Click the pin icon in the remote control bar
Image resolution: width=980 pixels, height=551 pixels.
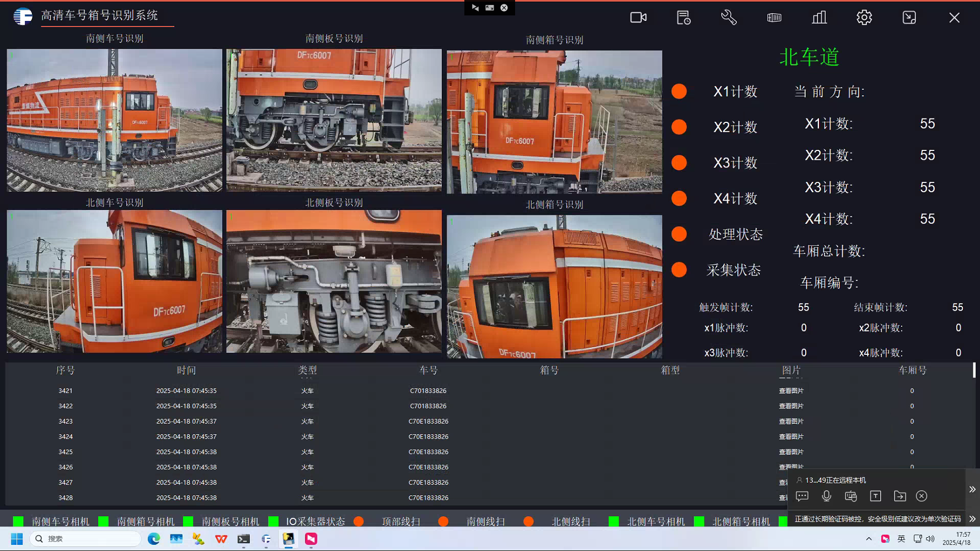click(x=475, y=8)
